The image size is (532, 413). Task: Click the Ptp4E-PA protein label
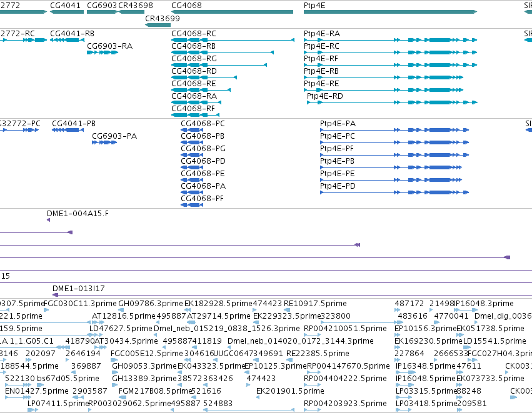(338, 124)
